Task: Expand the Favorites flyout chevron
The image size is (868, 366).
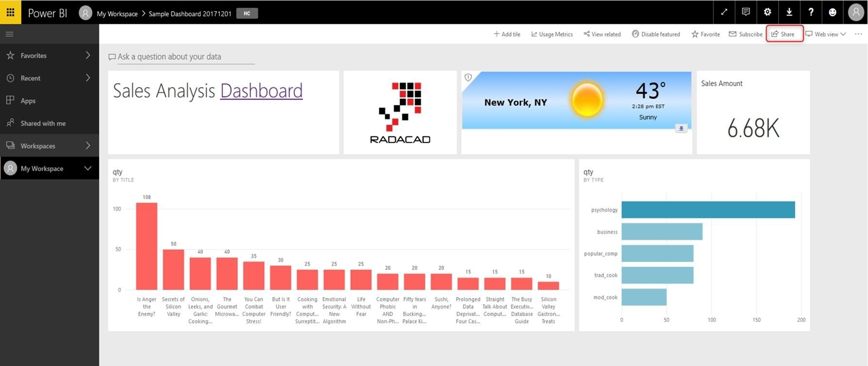Action: coord(88,55)
